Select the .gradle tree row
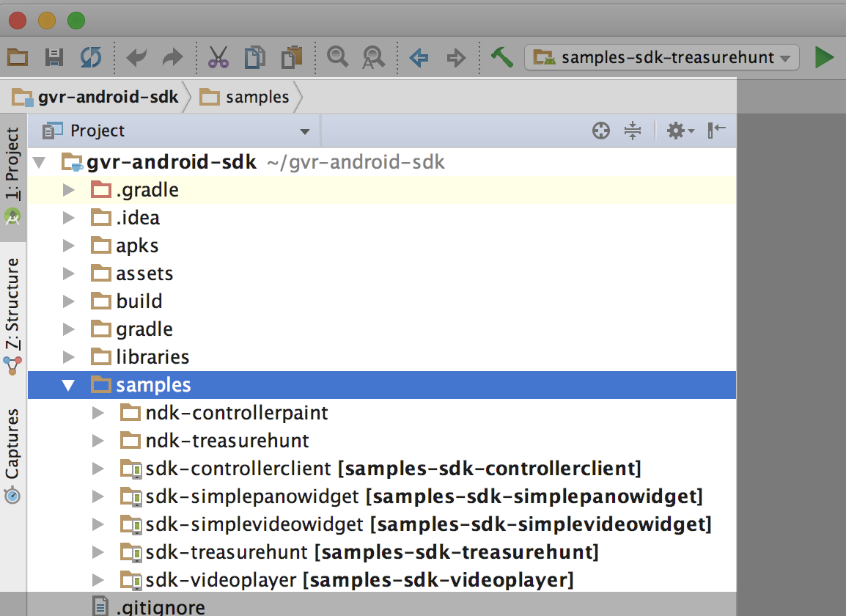The image size is (846, 616). [382, 190]
